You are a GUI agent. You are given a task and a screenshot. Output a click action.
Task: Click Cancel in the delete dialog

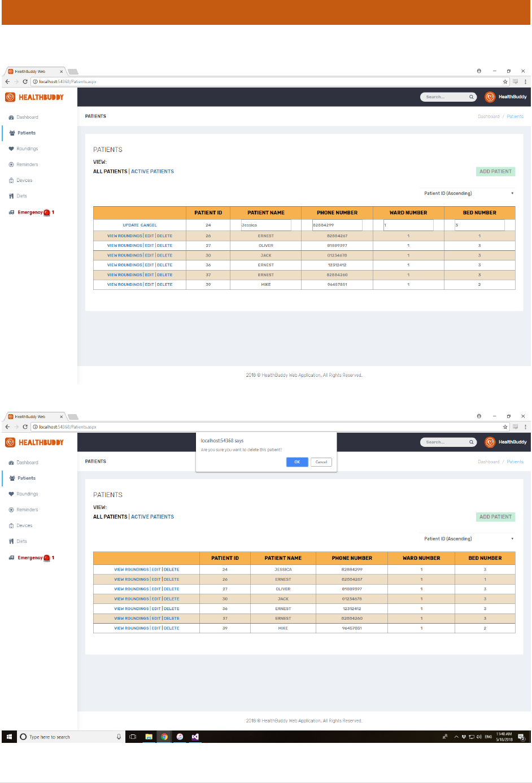(321, 462)
